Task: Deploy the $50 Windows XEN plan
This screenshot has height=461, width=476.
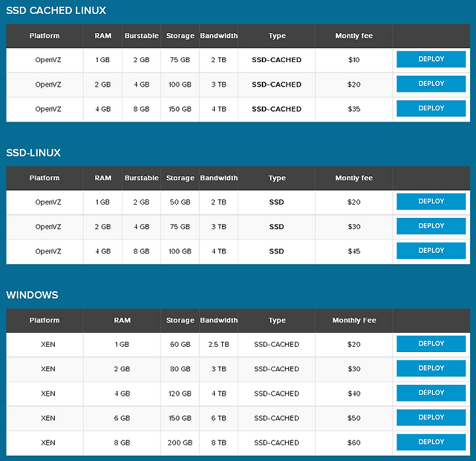Action: (431, 417)
